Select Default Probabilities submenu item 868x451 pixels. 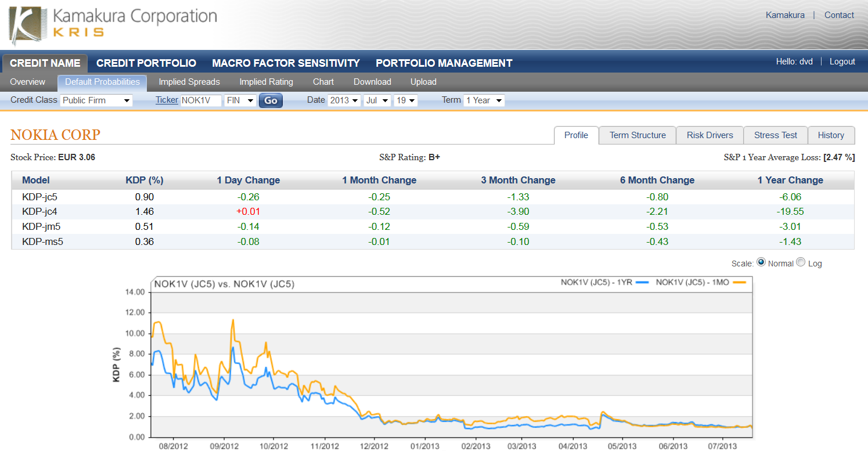tap(102, 82)
